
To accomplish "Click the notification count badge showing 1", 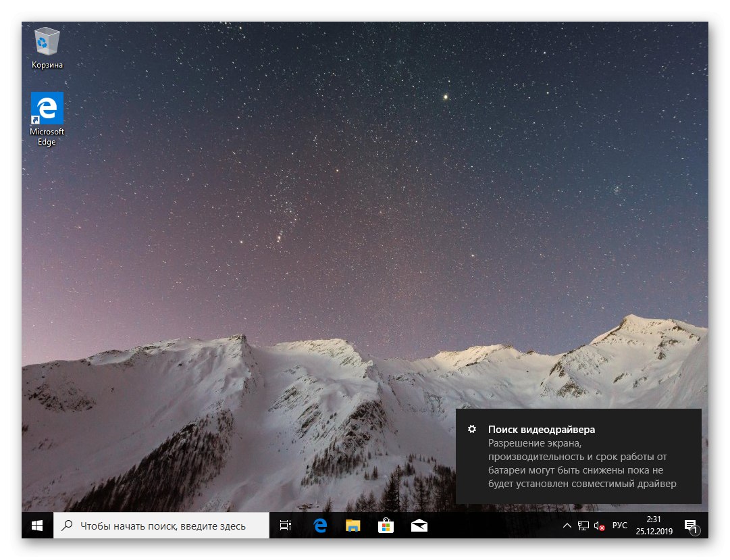I will click(696, 532).
